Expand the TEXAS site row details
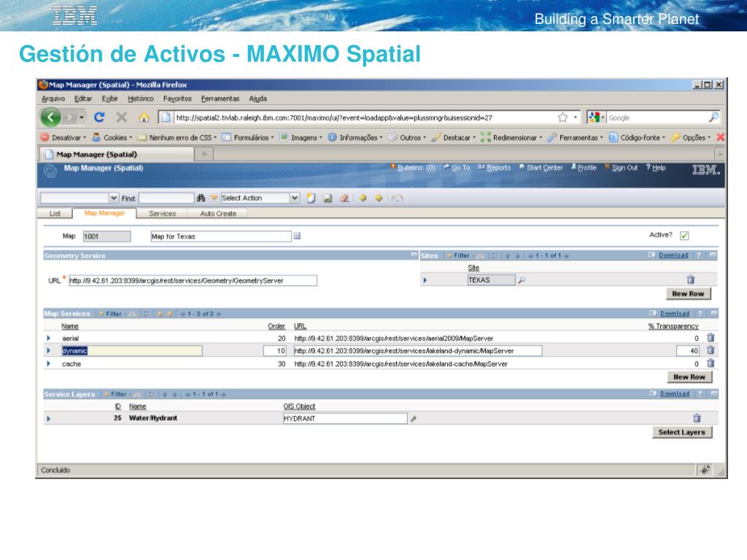This screenshot has height=560, width=747. pyautogui.click(x=425, y=281)
